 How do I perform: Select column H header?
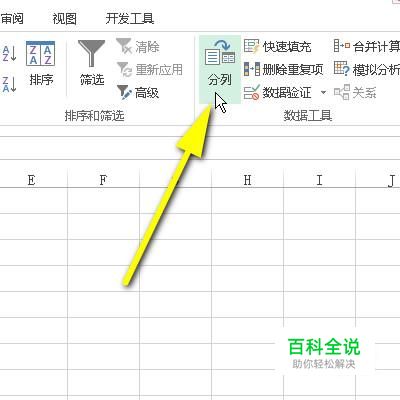coord(247,180)
